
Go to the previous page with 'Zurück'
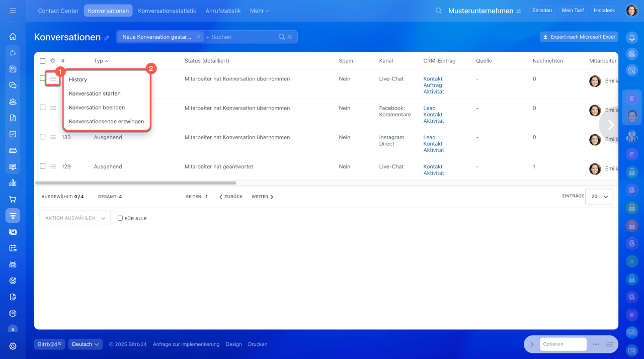pos(231,197)
